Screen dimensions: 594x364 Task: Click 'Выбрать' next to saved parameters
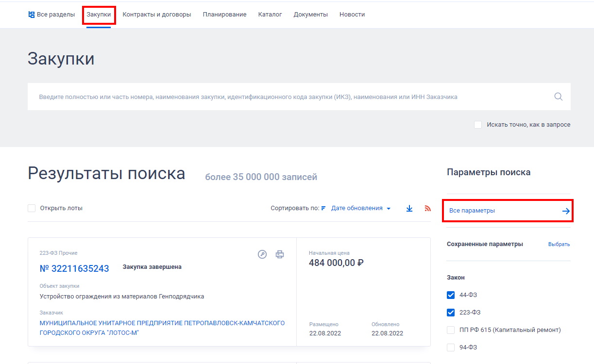[559, 244]
